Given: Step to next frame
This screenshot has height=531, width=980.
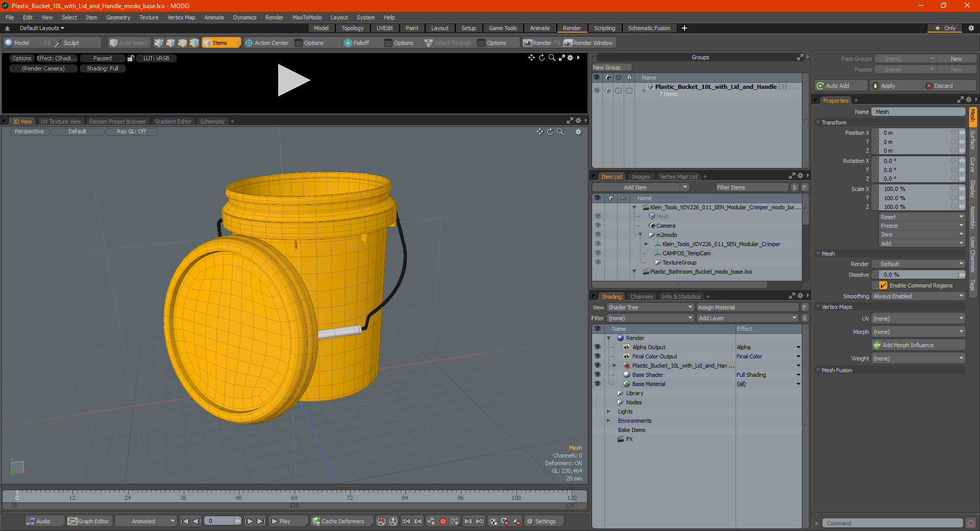Looking at the screenshot, I should pyautogui.click(x=249, y=521).
